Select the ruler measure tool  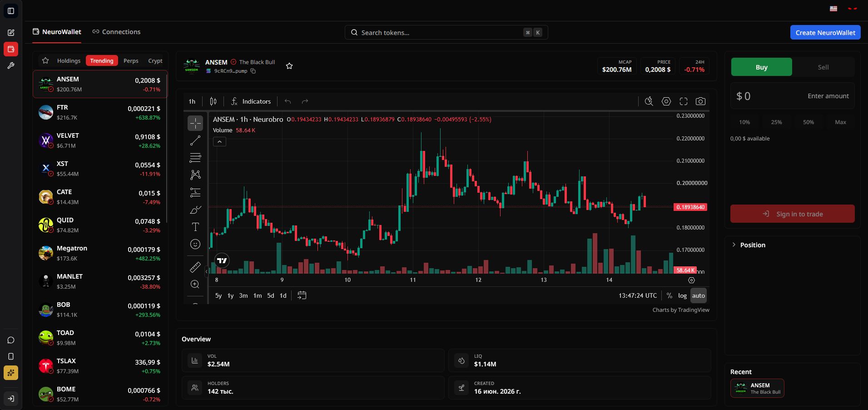click(x=195, y=267)
